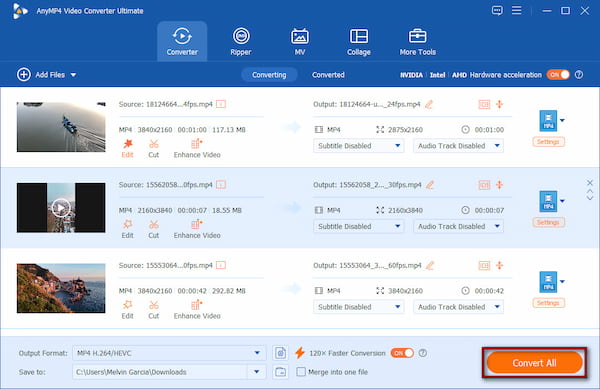Open the hamburger menu in title bar

point(517,10)
